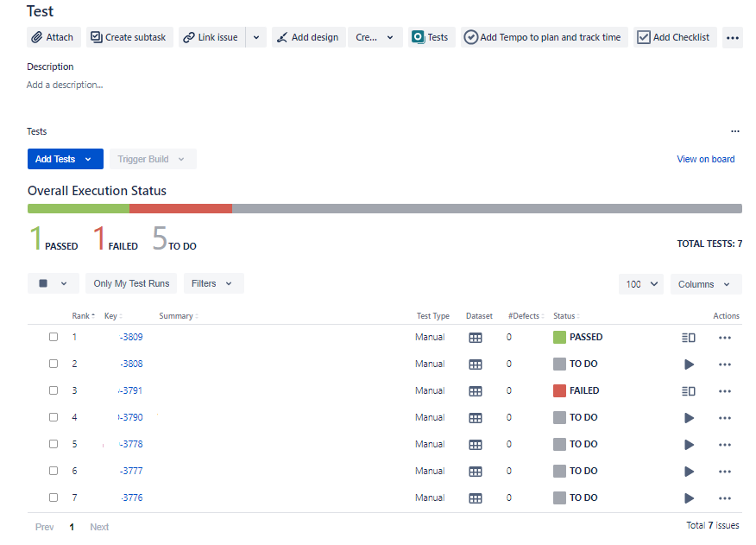Open Tests section three-dot menu
This screenshot has height=545, width=756.
point(734,132)
